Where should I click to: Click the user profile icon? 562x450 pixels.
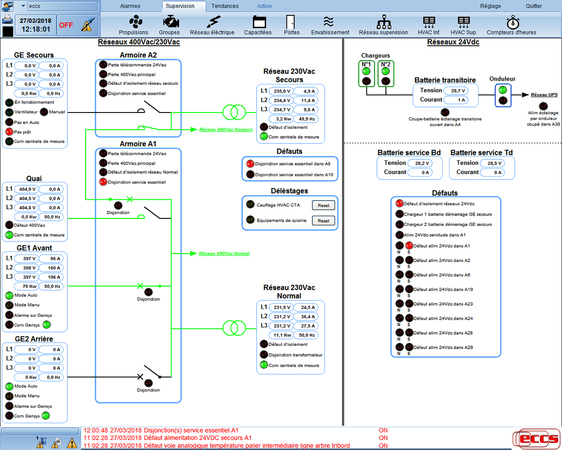pos(8,6)
